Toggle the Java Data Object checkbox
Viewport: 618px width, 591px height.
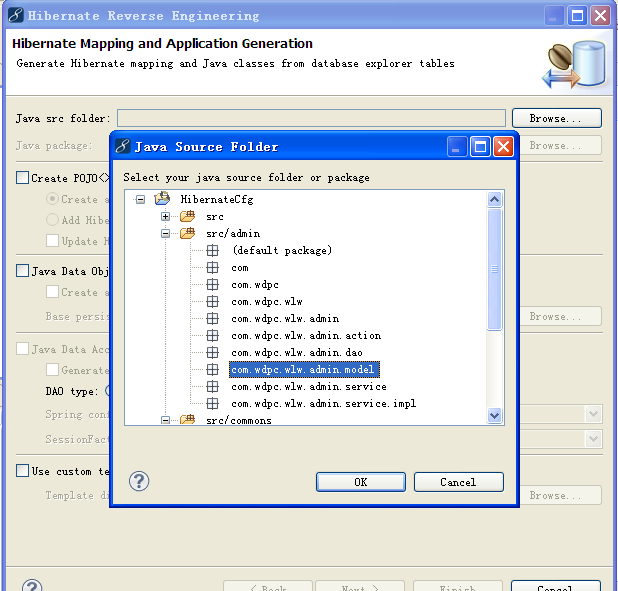click(22, 271)
